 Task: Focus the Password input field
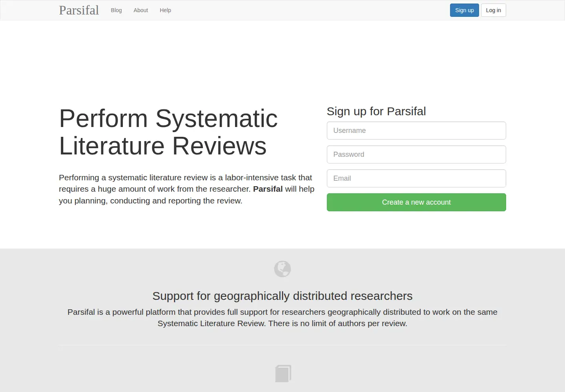click(416, 154)
